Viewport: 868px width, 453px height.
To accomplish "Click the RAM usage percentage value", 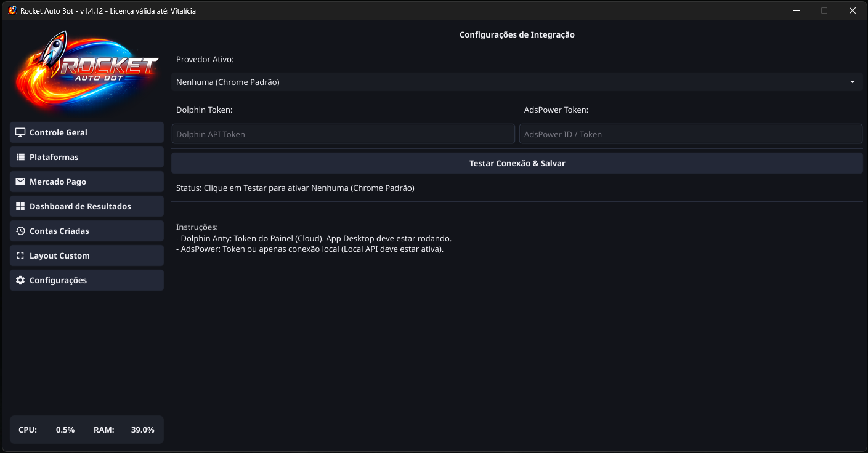I will coord(142,430).
